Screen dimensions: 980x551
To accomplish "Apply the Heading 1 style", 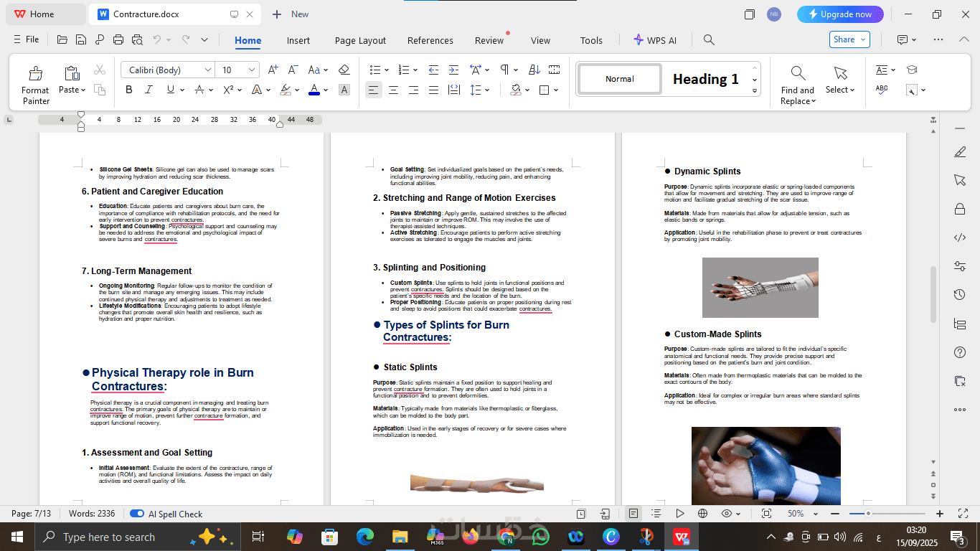I will point(706,79).
